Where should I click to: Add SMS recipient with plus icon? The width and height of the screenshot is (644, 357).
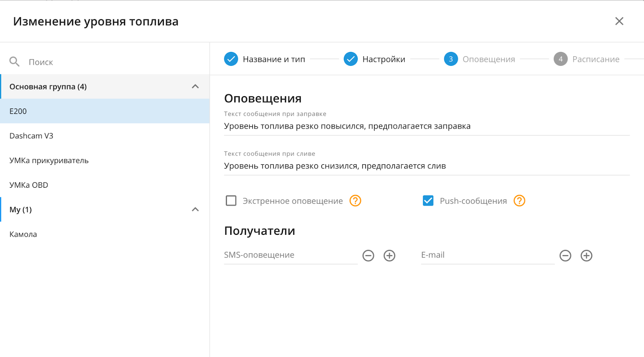coord(389,256)
